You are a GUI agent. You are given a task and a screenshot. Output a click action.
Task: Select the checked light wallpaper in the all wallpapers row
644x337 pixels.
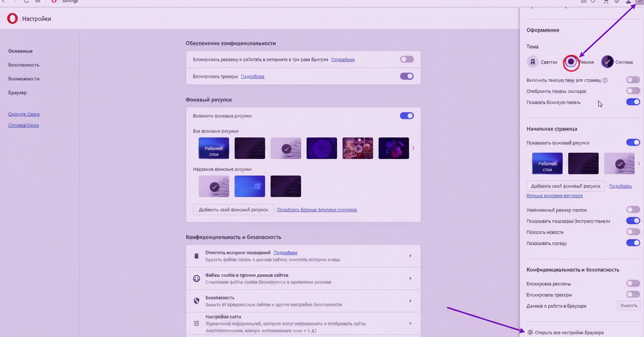[x=286, y=148]
